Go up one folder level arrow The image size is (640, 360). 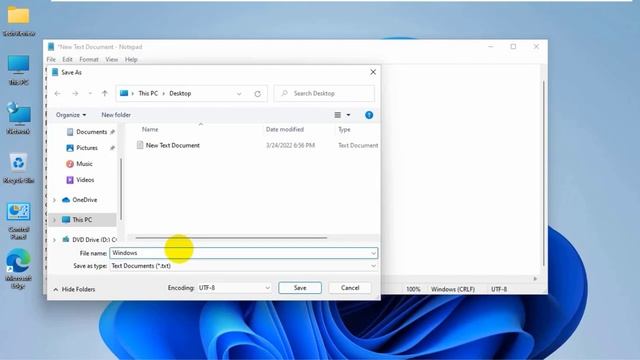pos(105,93)
